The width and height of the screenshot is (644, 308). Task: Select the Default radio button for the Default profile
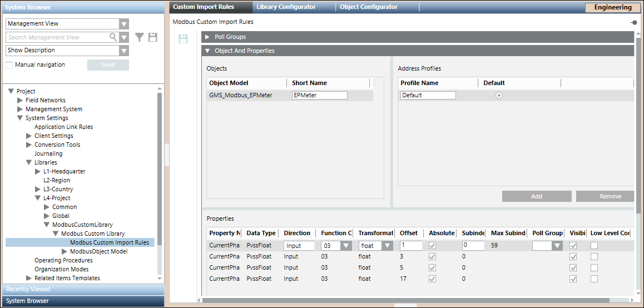tap(499, 95)
